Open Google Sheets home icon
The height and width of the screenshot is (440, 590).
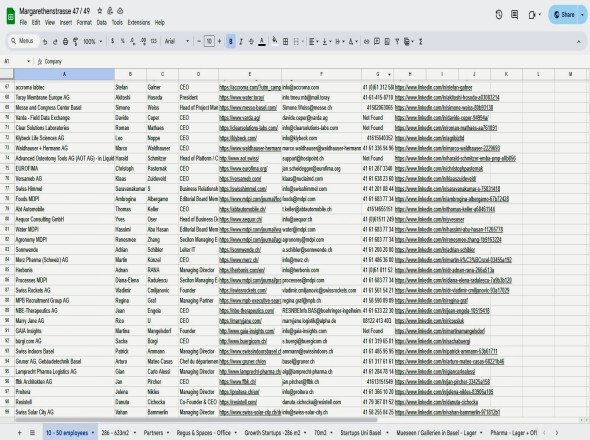point(11,17)
